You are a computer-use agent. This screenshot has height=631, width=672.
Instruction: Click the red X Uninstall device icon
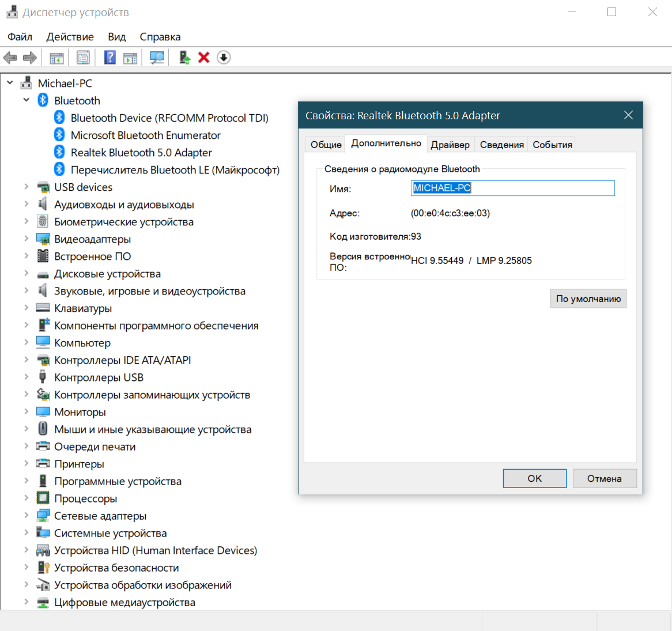coord(204,58)
